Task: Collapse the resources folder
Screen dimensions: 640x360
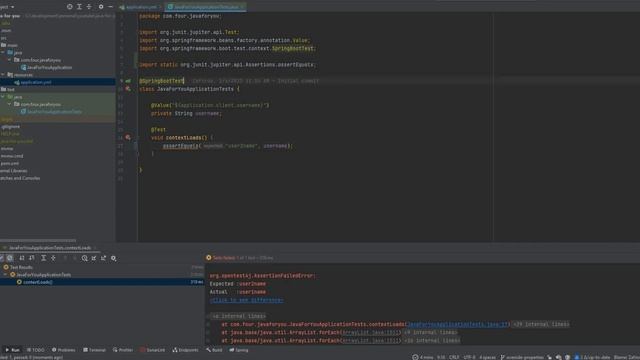Action: click(3, 75)
